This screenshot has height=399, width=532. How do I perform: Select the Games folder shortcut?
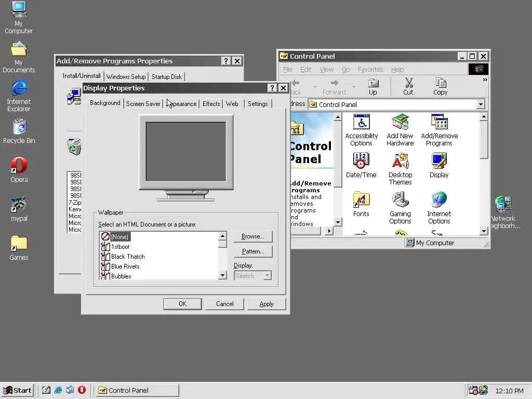coord(19,248)
